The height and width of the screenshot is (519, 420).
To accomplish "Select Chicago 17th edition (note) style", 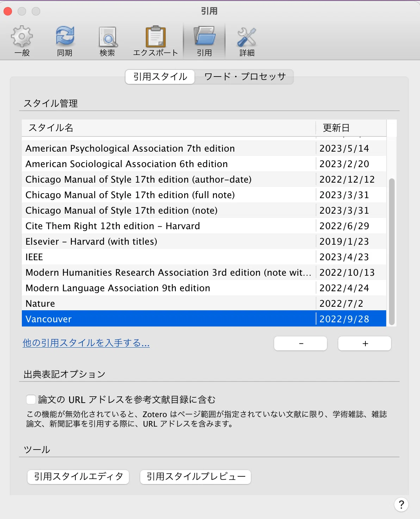I will pyautogui.click(x=204, y=210).
